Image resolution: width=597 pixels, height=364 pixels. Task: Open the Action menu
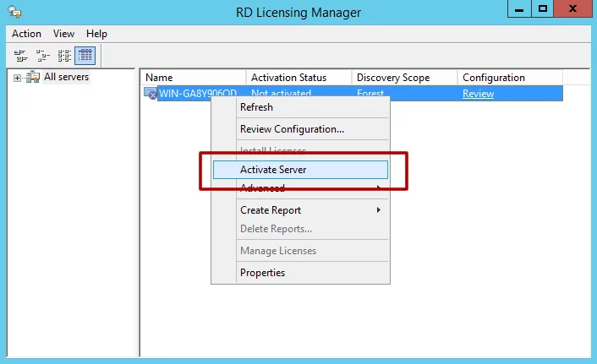[x=26, y=34]
